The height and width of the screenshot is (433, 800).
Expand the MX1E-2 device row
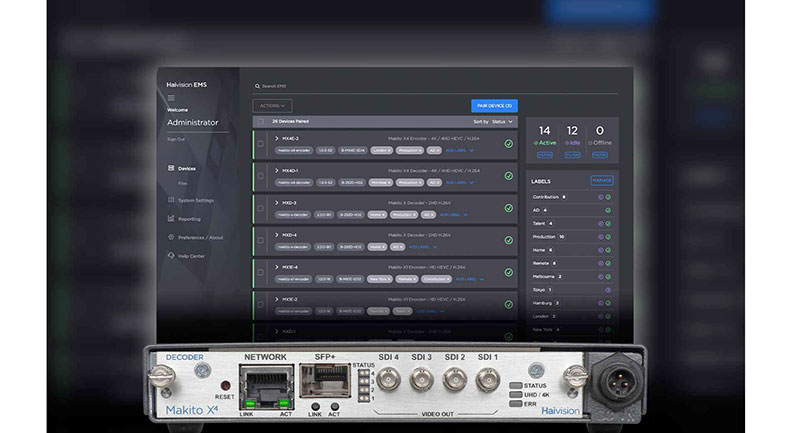pos(277,299)
